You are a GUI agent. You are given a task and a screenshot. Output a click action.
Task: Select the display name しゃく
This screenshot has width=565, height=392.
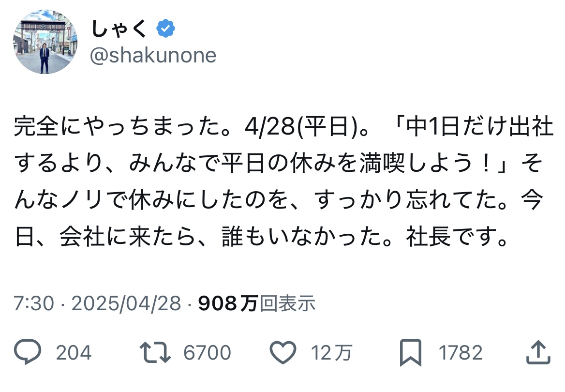click(119, 29)
